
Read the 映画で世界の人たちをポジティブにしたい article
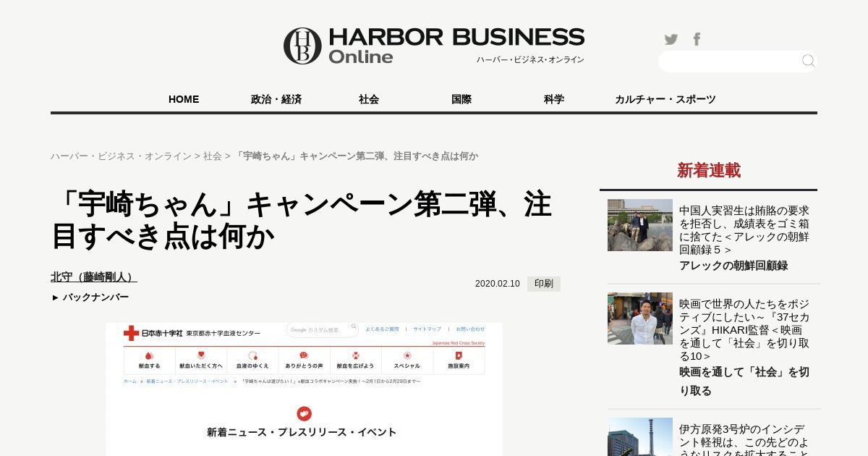[744, 330]
